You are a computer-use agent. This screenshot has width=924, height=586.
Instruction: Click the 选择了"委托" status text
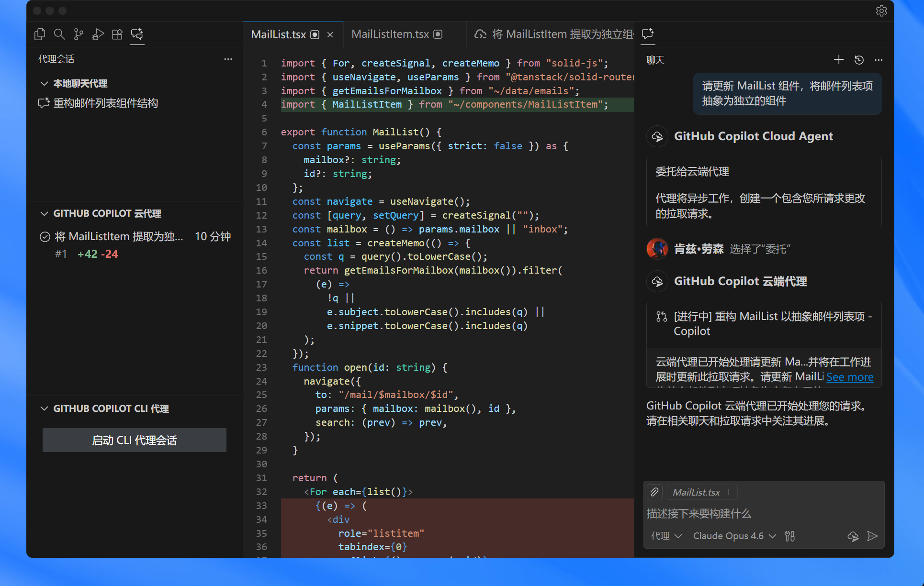pos(760,249)
